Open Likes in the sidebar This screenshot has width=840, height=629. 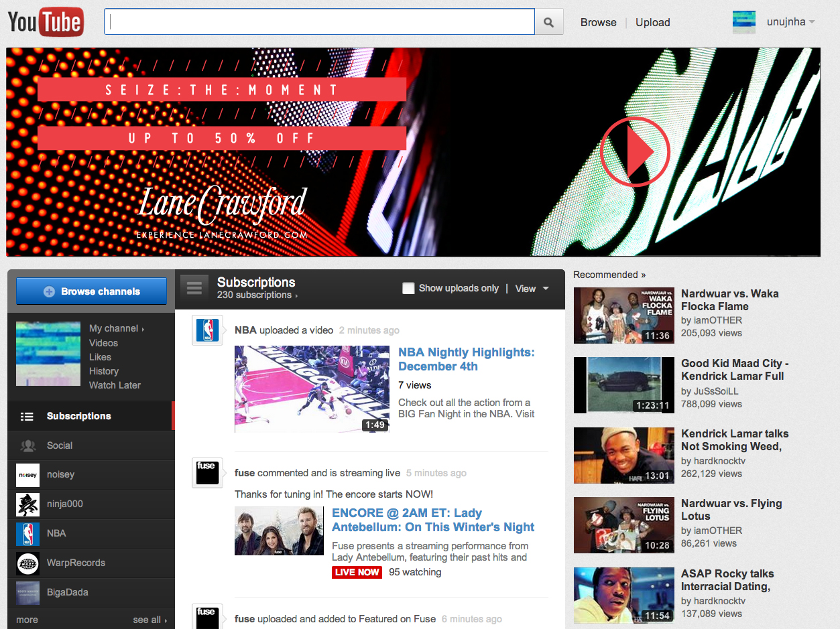point(101,357)
